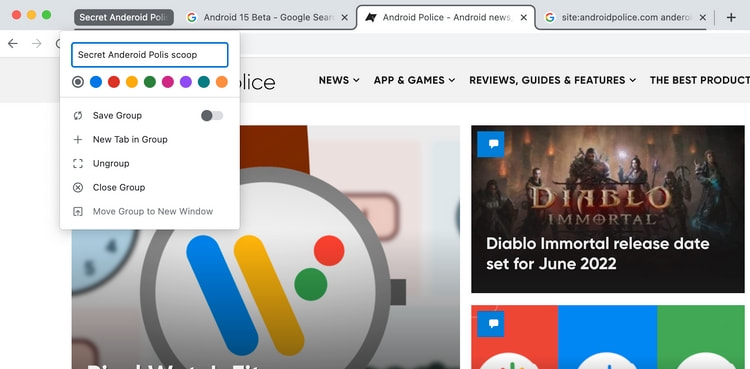Expand the NEWS dropdown menu
750x369 pixels.
pos(339,80)
